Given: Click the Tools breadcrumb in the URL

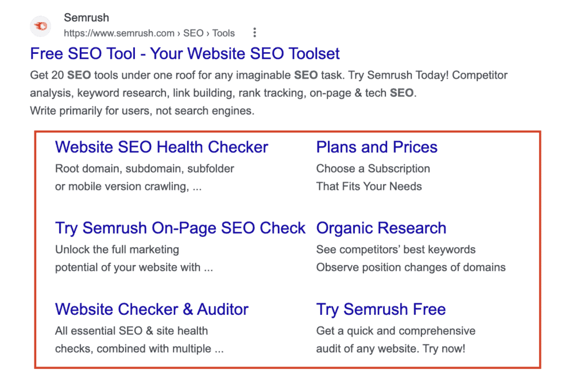Looking at the screenshot, I should pos(223,33).
